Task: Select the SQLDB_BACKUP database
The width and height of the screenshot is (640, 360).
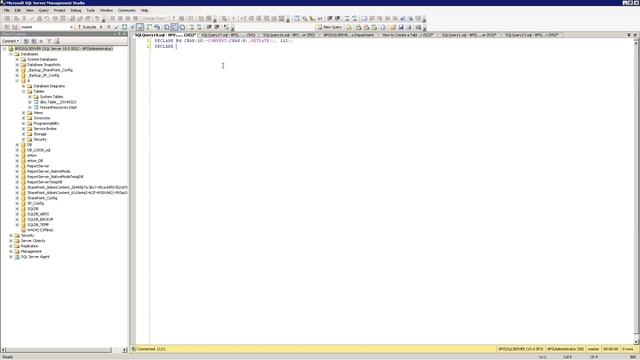Action: coord(40,219)
